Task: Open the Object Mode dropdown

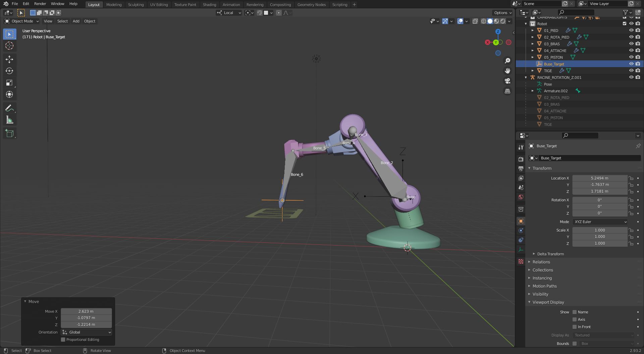Action: point(22,21)
